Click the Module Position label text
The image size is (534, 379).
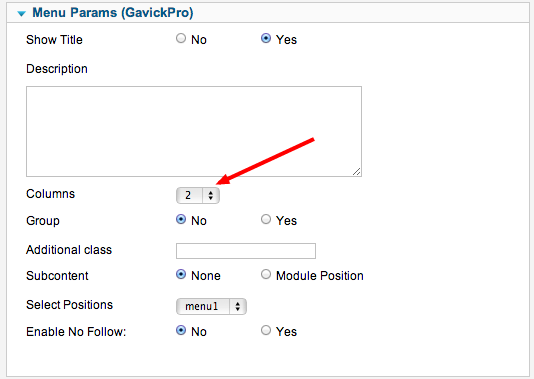point(319,276)
